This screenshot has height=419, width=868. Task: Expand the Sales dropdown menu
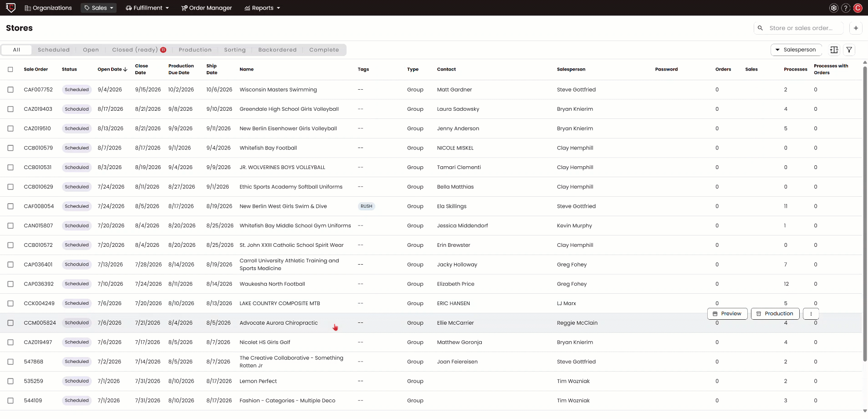99,8
